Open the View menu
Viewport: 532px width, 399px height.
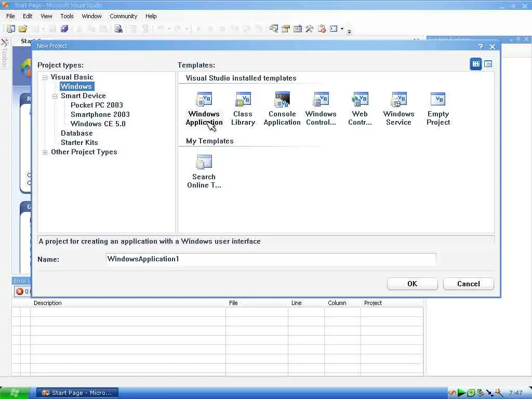[46, 16]
